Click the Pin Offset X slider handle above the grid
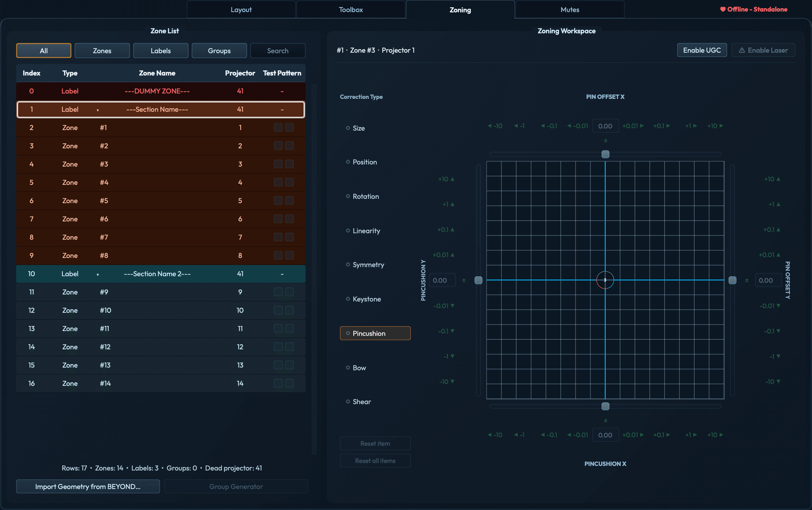Viewport: 812px width, 510px height. click(x=606, y=154)
